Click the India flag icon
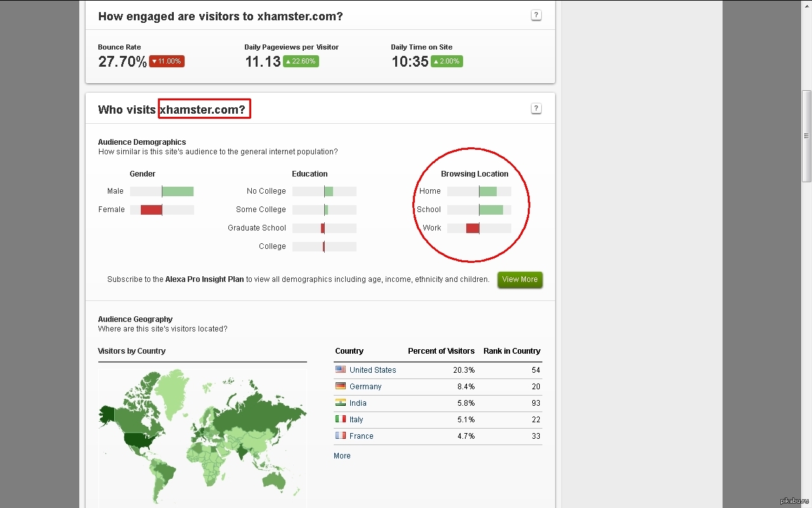 [341, 403]
